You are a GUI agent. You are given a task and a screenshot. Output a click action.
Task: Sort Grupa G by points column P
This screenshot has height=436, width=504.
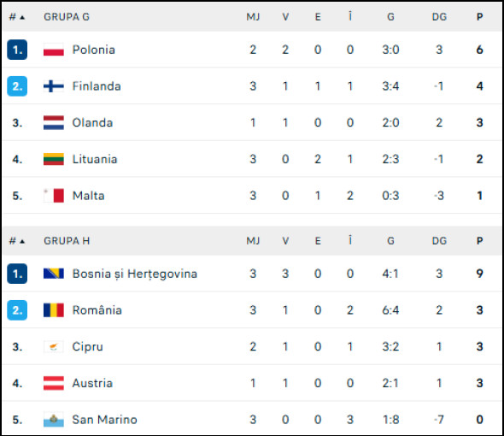(479, 17)
